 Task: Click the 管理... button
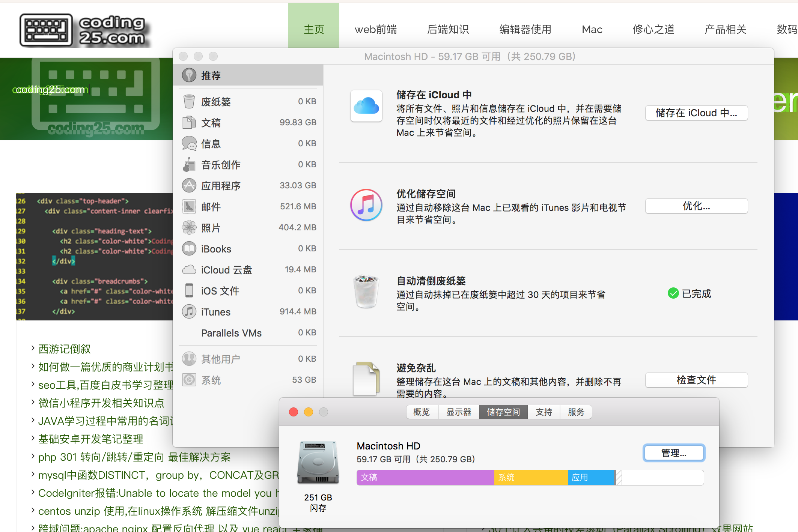pos(674,453)
